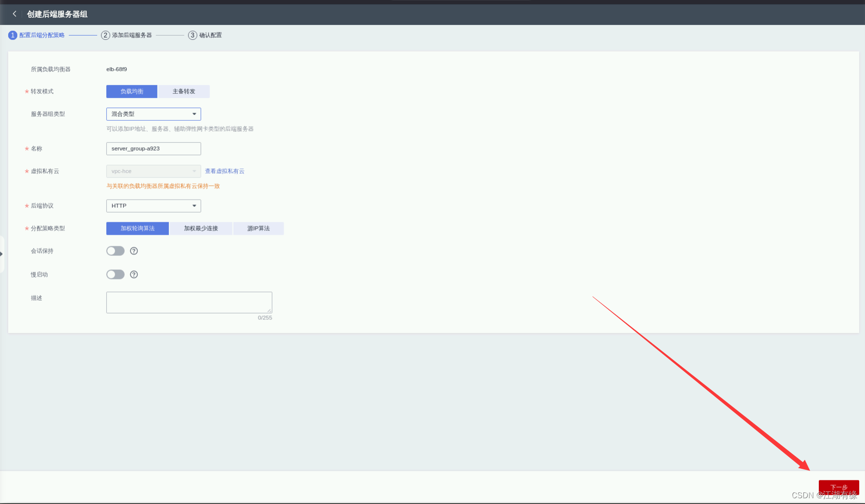Choose 主备转发 forwarding mode

click(184, 91)
